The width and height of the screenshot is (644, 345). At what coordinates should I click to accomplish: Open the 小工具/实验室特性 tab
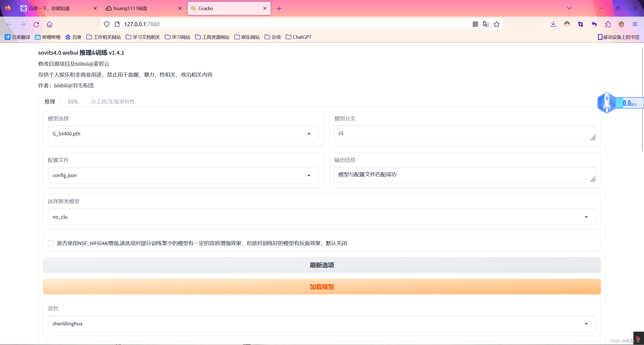pyautogui.click(x=113, y=102)
